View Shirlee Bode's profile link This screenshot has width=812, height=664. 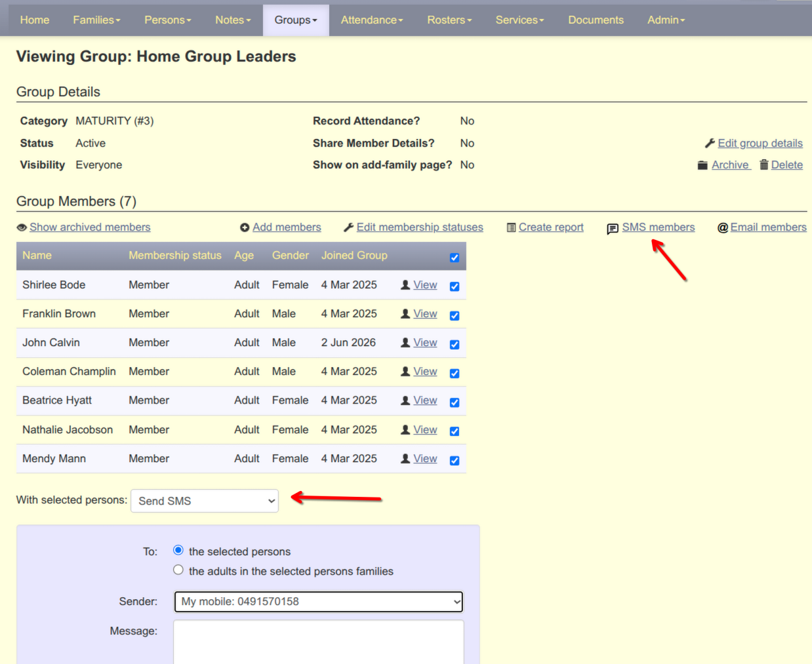point(425,285)
